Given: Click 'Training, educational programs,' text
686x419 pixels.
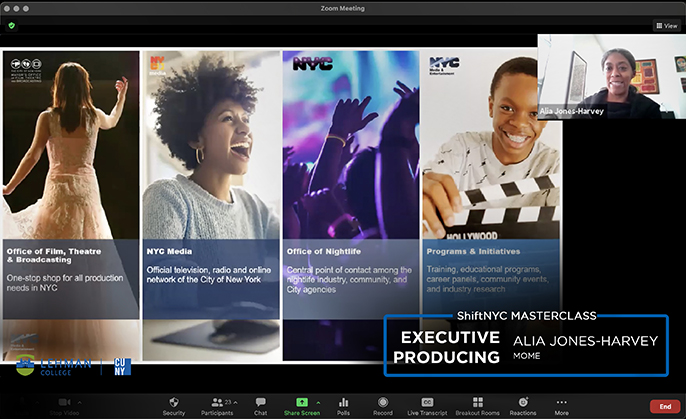Looking at the screenshot, I should click(484, 269).
